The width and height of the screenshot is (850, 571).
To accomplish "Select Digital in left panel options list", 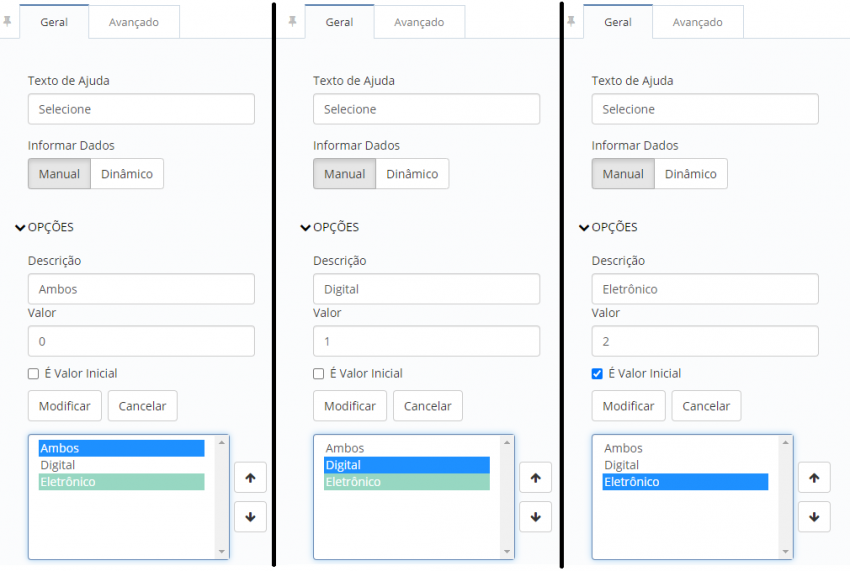I will coord(121,465).
